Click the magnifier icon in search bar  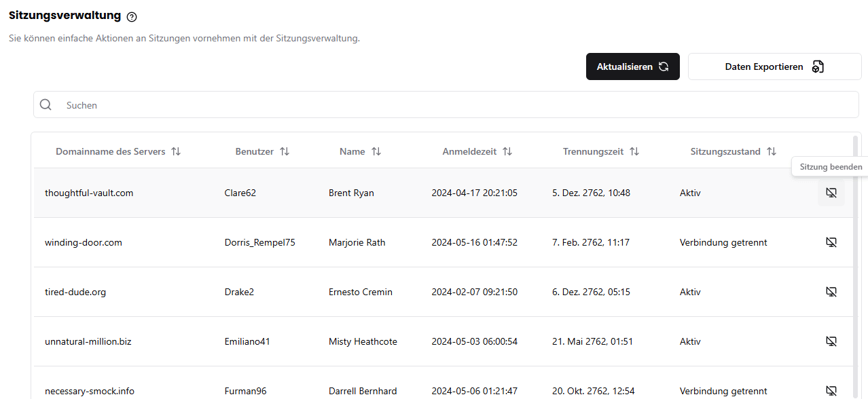pyautogui.click(x=46, y=104)
